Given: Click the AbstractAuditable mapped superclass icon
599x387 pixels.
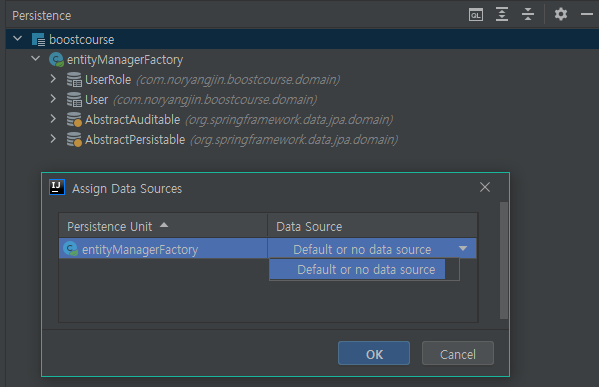Looking at the screenshot, I should (74, 119).
